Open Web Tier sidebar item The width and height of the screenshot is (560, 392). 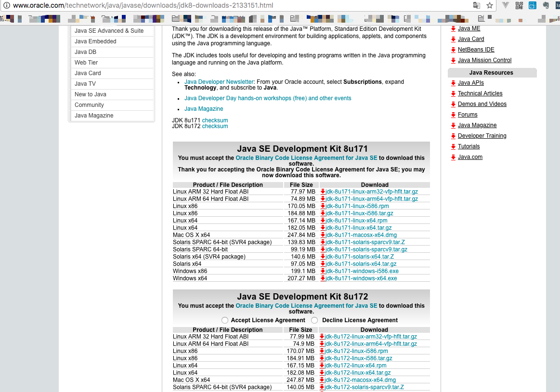112,63
